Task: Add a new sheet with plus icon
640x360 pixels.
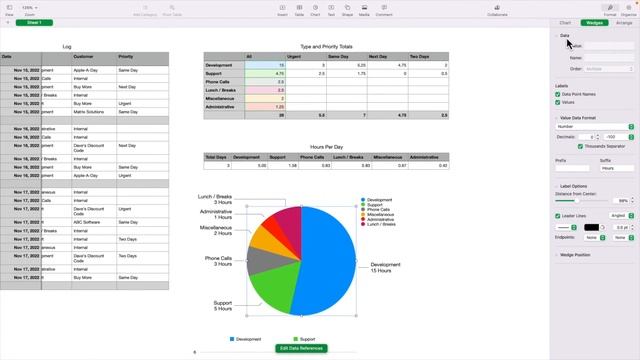Action: point(7,22)
